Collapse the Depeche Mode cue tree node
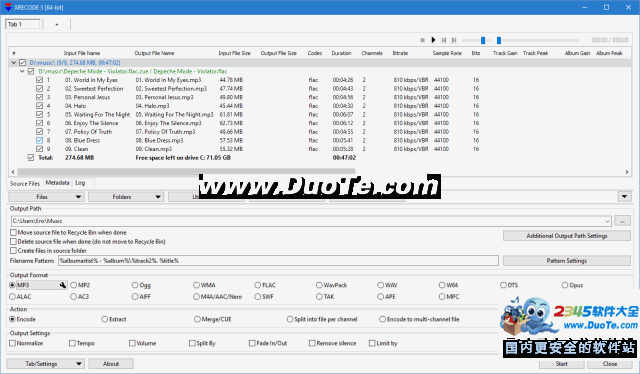Viewport: 640px width, 374px height. 22,71
